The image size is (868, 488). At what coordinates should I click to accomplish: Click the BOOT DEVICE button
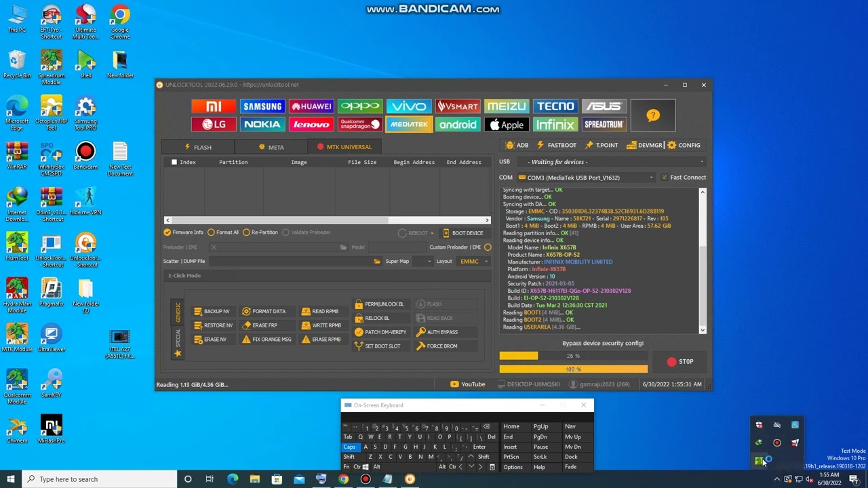coord(462,233)
